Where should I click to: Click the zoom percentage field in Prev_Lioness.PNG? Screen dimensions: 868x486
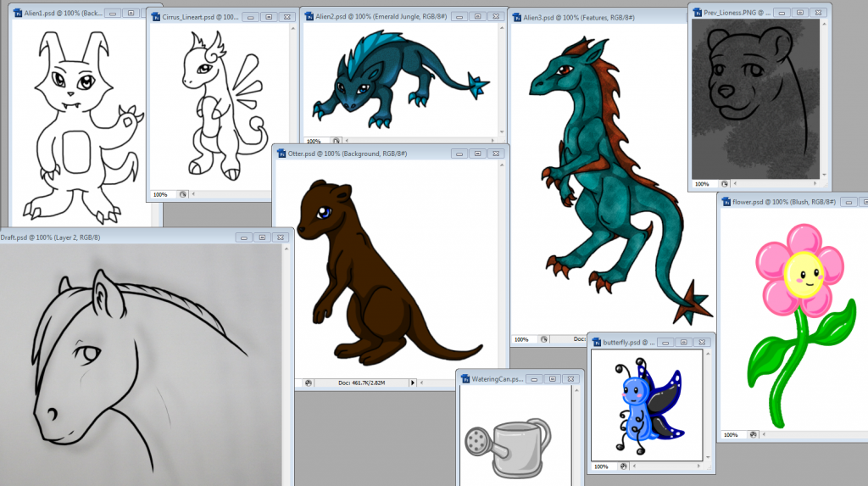click(x=702, y=183)
